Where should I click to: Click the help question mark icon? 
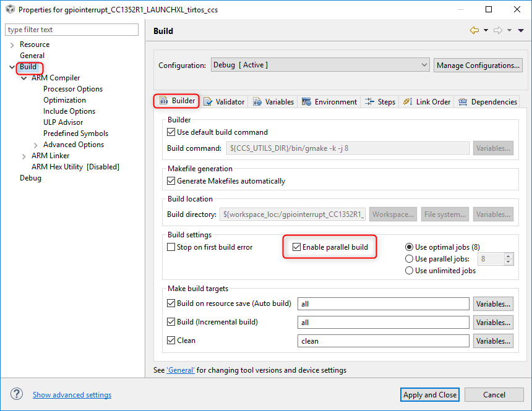pos(17,394)
